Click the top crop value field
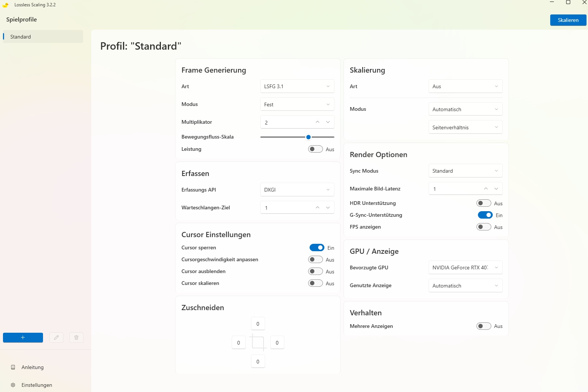Screen dimensions: 588x392 [258, 324]
